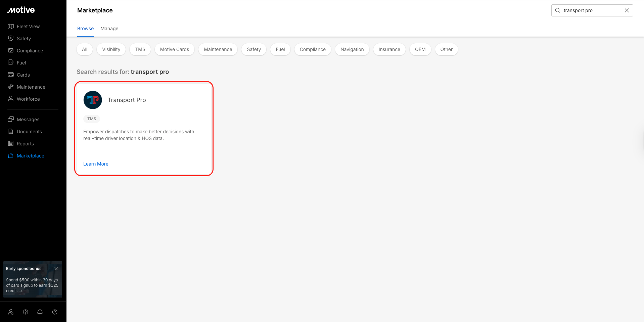
Task: Focus the marketplace search field
Action: coord(592,10)
